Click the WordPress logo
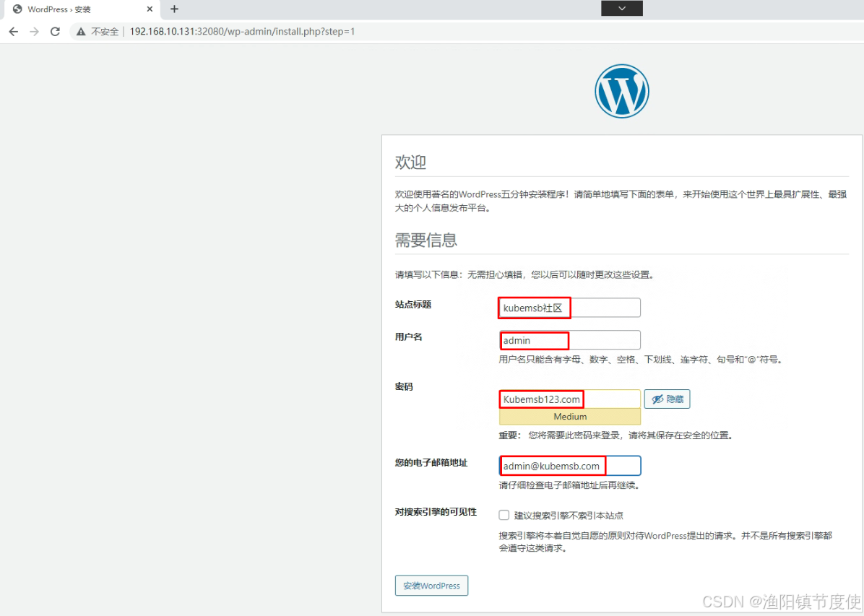864x616 pixels. point(621,91)
